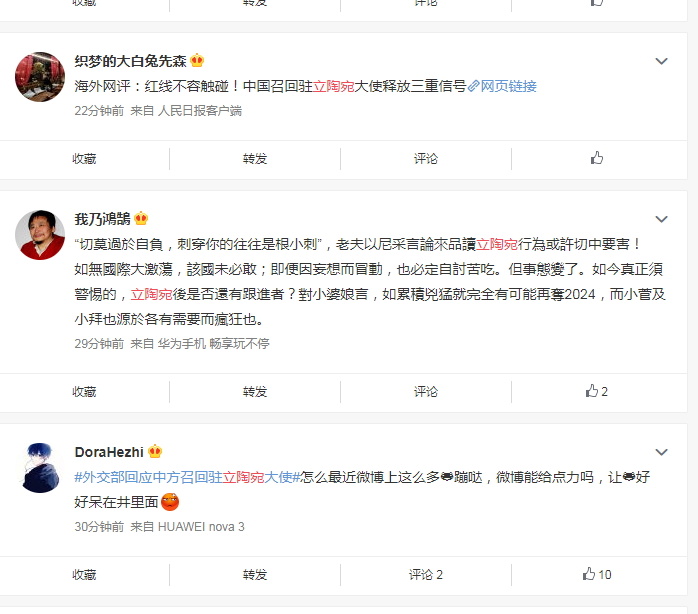This screenshot has height=614, width=698.
Task: Click crown badge next to 织梦的大白兔先森
Action: coord(197,60)
